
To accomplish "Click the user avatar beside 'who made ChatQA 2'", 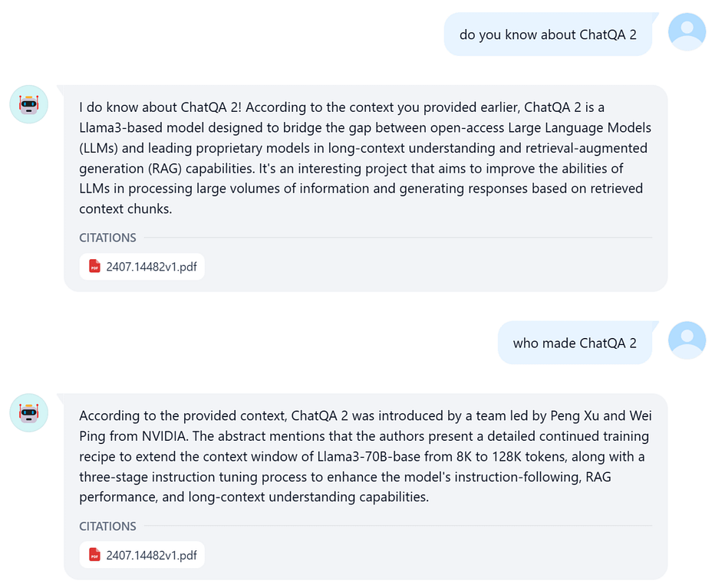I will [x=687, y=340].
